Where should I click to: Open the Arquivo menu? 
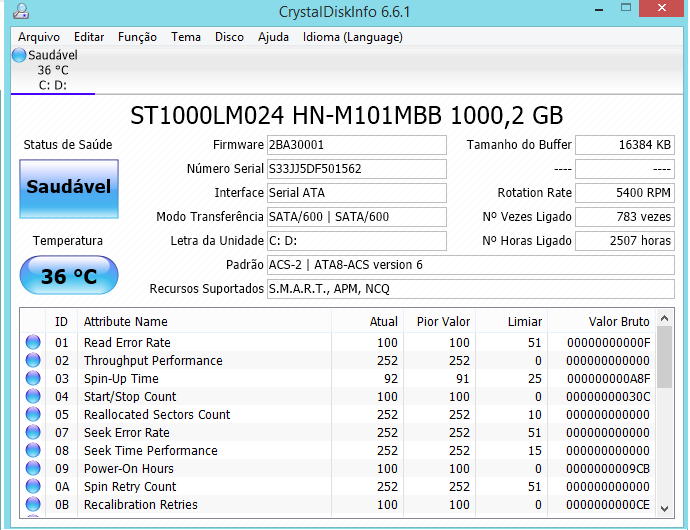pos(39,37)
